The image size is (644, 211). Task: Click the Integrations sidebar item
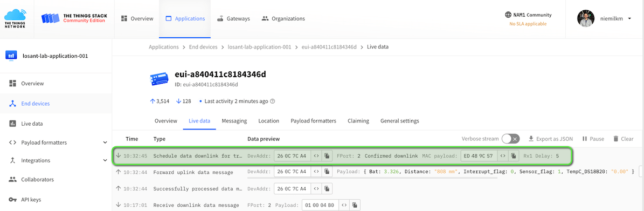[x=36, y=160]
